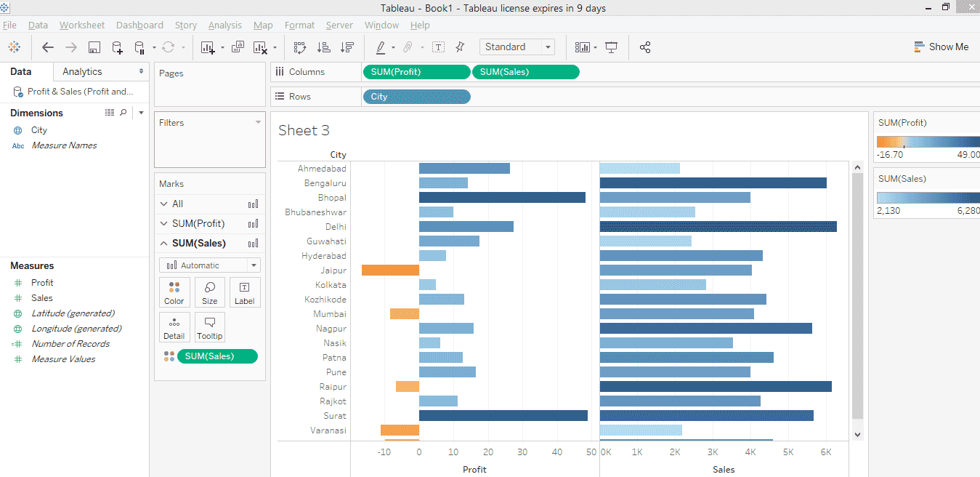Click the Sort Ascending toolbar icon
This screenshot has height=477, width=980.
tap(324, 47)
